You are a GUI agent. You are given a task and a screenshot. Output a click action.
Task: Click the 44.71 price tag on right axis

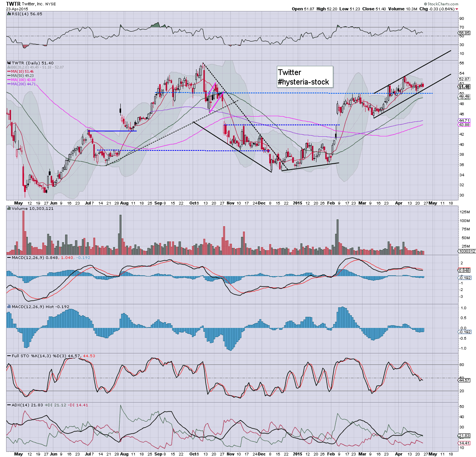(x=464, y=120)
